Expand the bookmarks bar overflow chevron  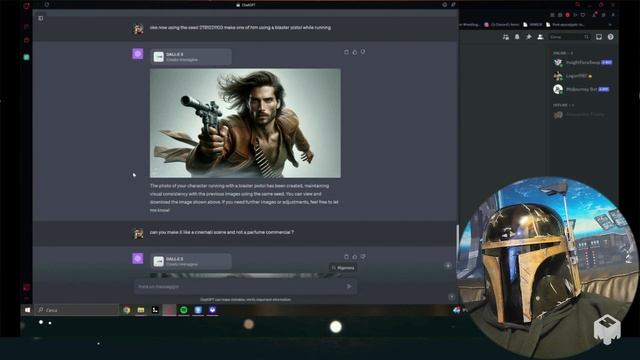[x=610, y=24]
